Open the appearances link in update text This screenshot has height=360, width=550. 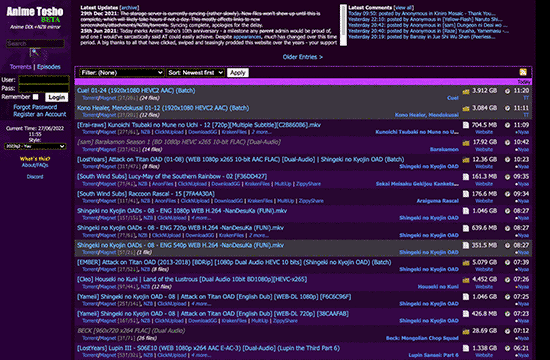[247, 37]
